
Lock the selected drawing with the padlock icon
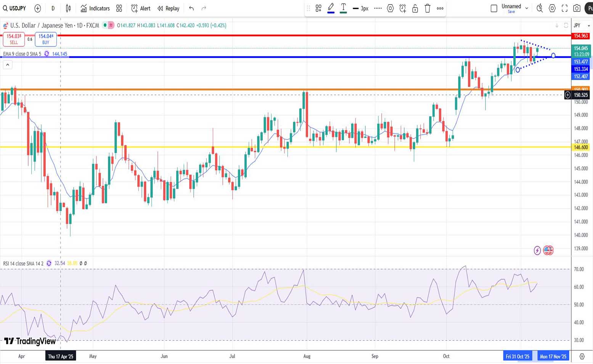(x=415, y=8)
